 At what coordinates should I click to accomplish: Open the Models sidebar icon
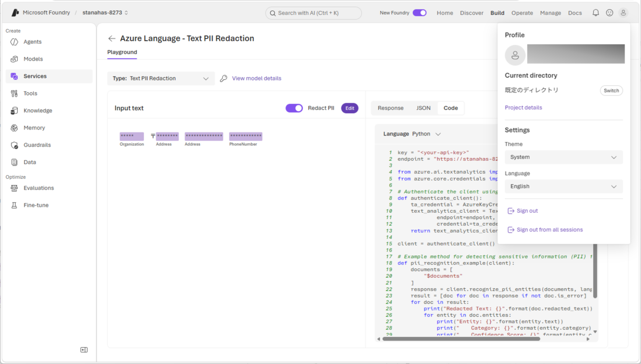coord(14,59)
